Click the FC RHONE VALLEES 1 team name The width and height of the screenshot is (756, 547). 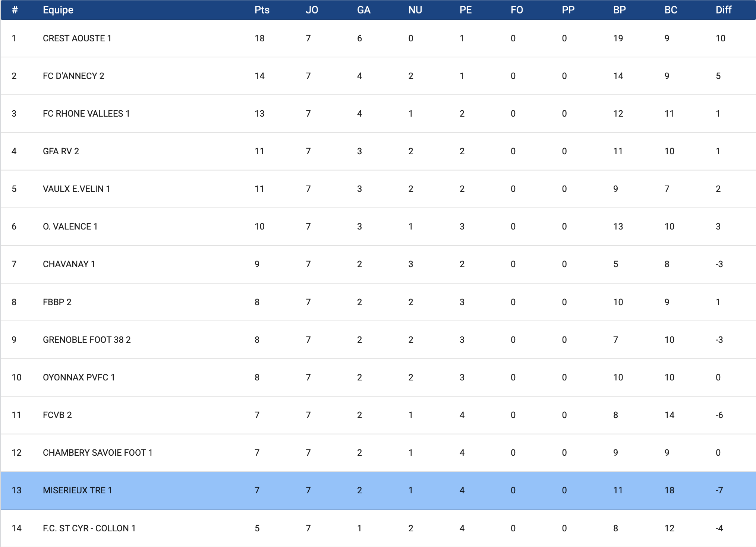click(x=86, y=114)
